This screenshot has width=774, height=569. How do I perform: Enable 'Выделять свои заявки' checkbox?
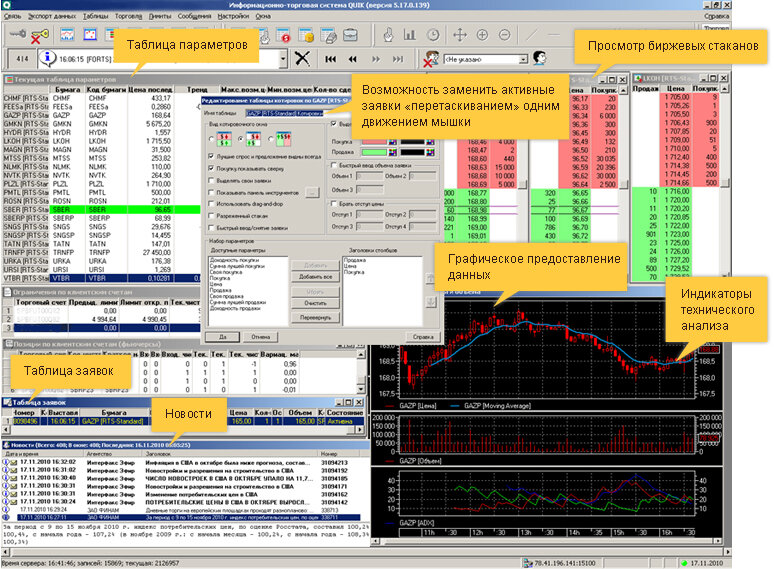tap(211, 181)
